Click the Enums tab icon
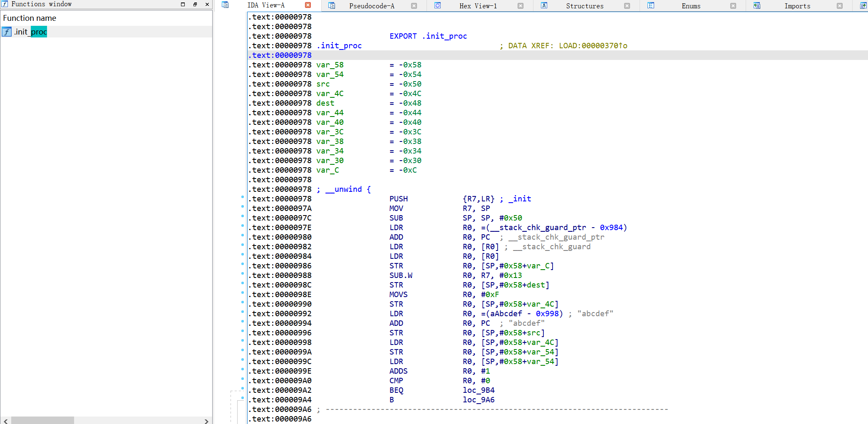 [651, 5]
